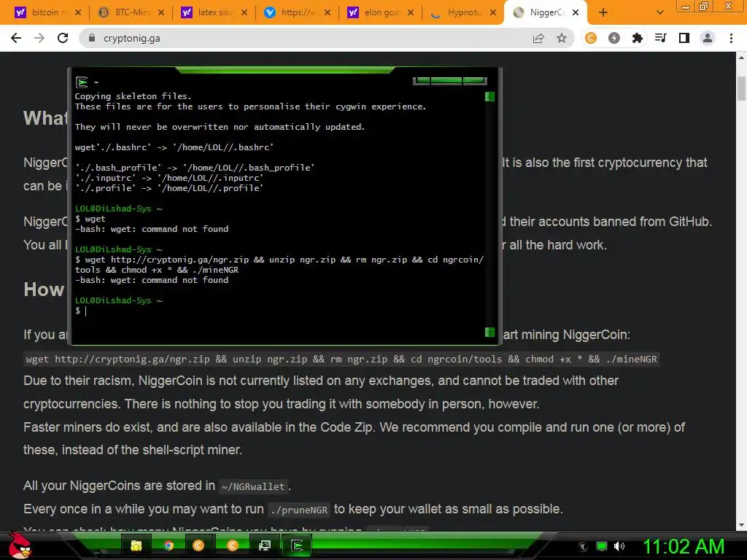Open the orange C coin extension

[591, 38]
